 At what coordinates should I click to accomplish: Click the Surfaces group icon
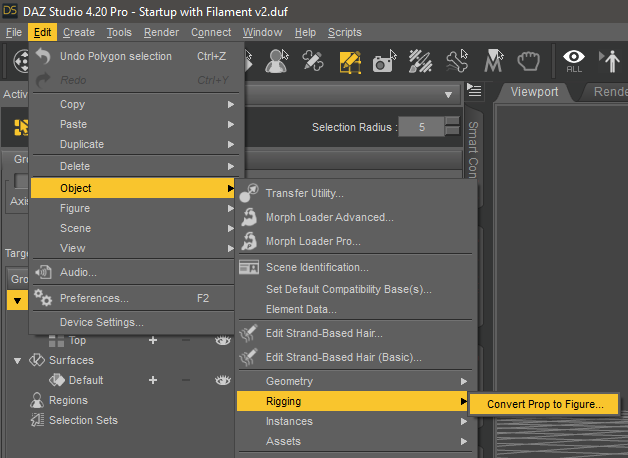tap(36, 360)
